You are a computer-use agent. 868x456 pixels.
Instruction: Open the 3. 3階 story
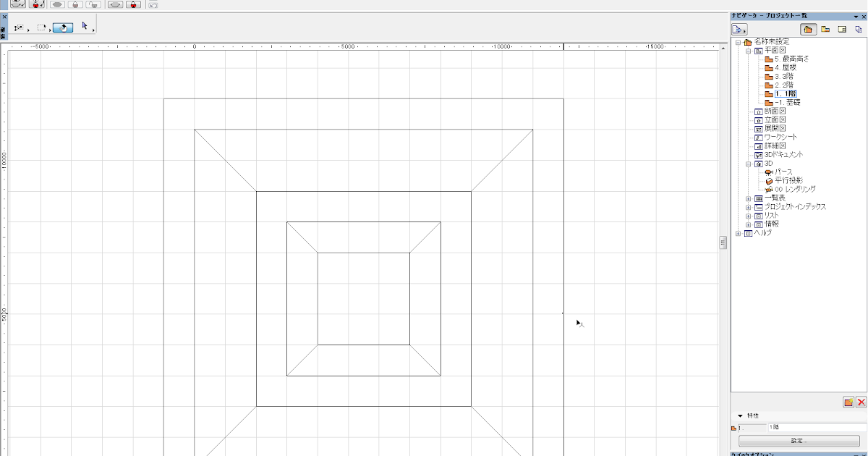pyautogui.click(x=784, y=77)
